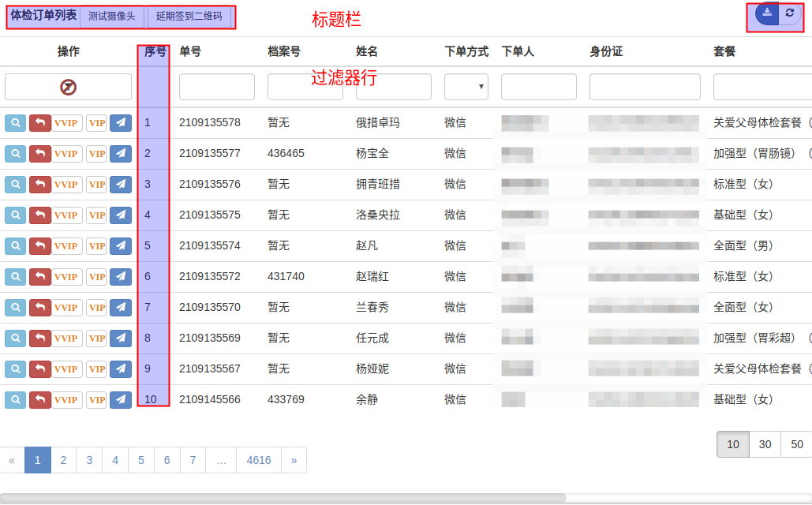Go to page 4616
Screen dimensions: 812x505
pyautogui.click(x=258, y=460)
